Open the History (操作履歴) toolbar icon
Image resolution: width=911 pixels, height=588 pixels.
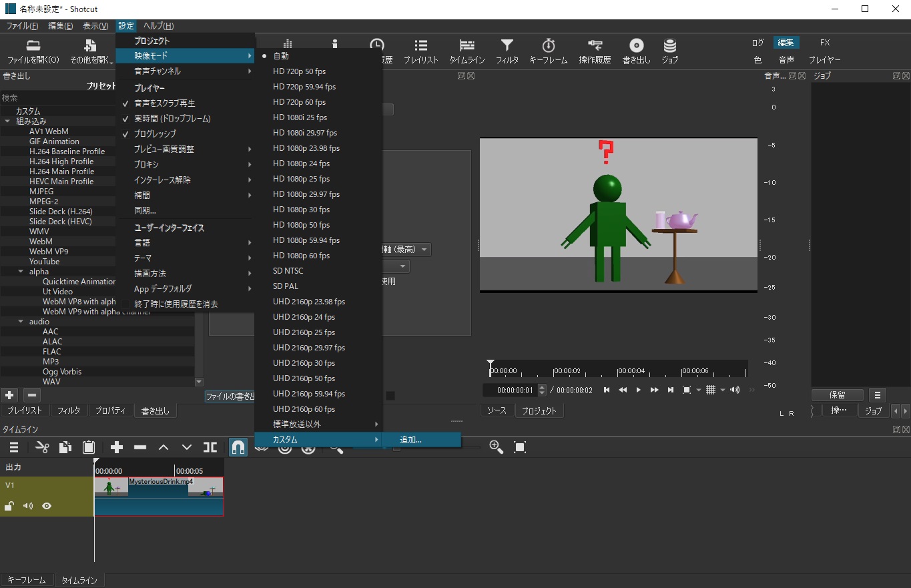(595, 45)
